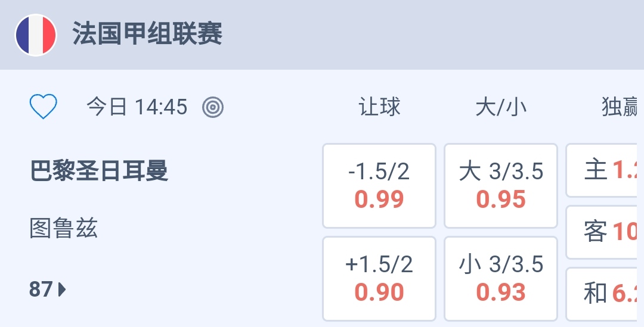Click the match time 今日 14:45
The height and width of the screenshot is (327, 644).
point(137,108)
